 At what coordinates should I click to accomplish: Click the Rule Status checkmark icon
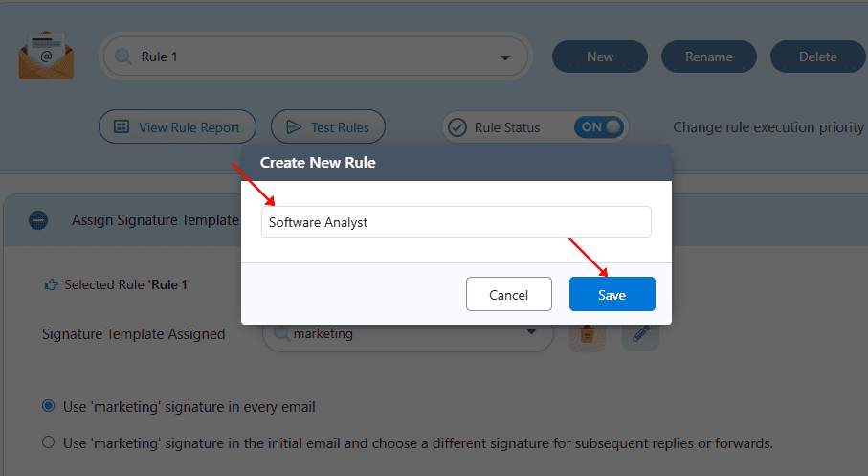click(x=457, y=127)
